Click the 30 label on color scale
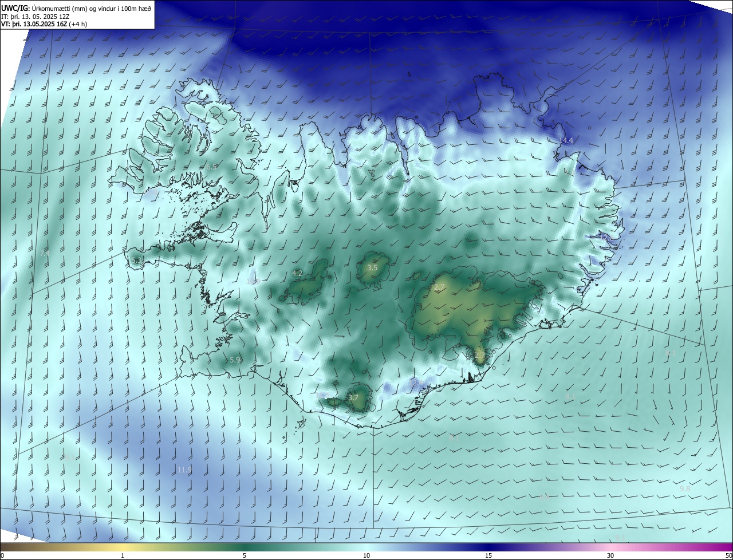Screen dimensions: 733x560 coord(610,555)
